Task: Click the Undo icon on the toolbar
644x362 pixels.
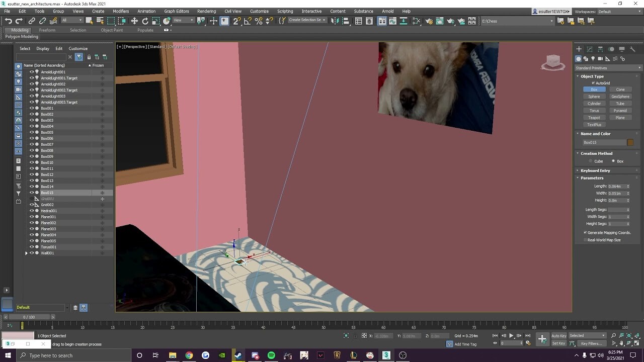Action: [x=8, y=21]
